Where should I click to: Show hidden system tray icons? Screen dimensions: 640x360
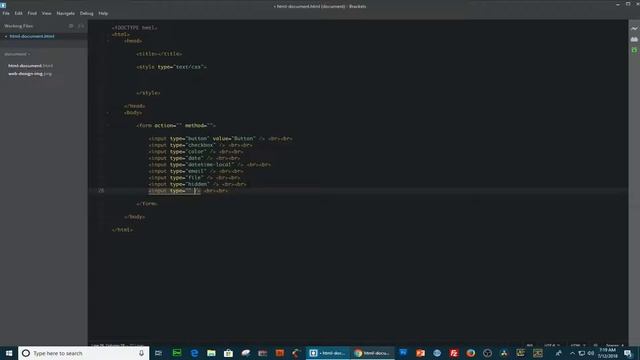[572, 353]
